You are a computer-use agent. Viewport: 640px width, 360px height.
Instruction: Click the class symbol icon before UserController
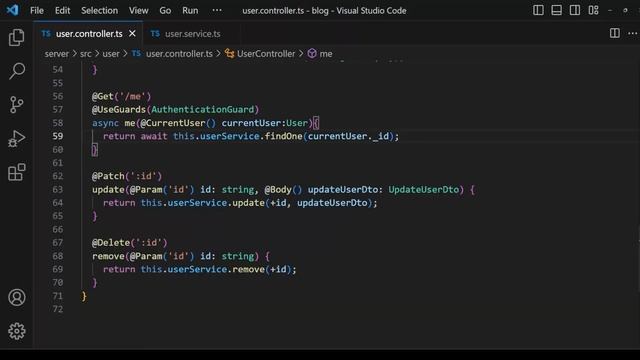(229, 53)
